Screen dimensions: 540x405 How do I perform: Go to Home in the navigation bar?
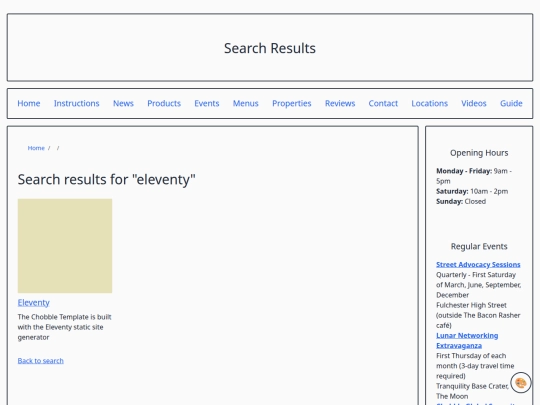point(29,103)
